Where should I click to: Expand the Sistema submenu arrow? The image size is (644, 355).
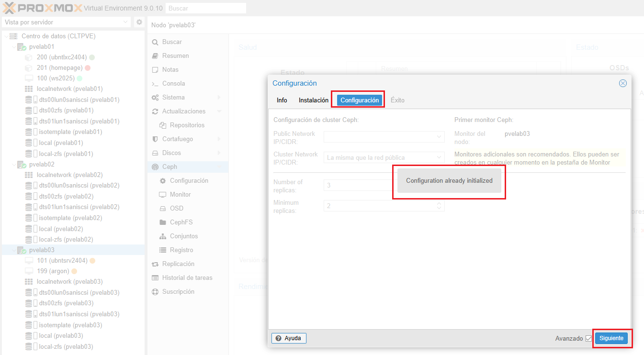[x=219, y=98]
